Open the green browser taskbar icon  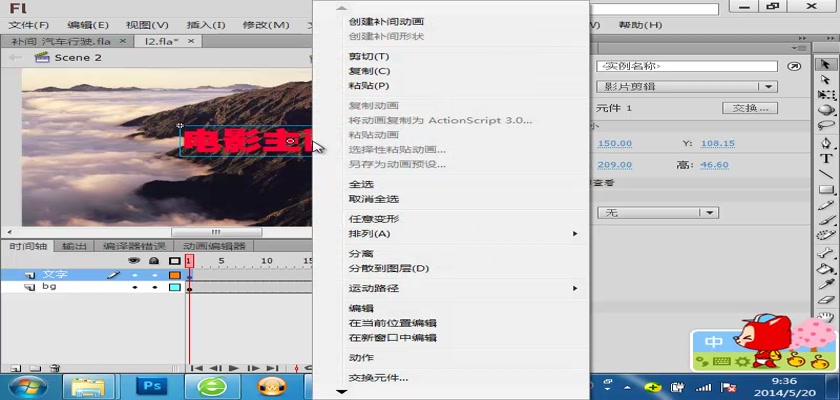[x=212, y=386]
